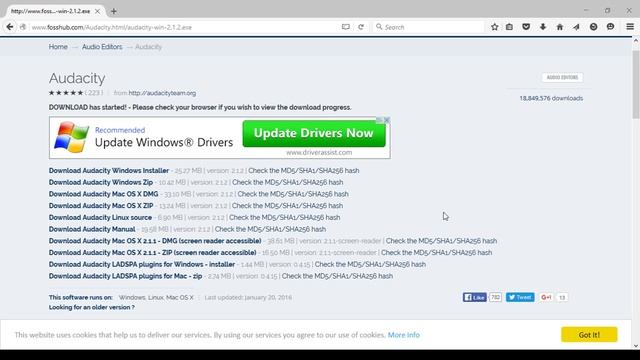Viewport: 640px width, 360px height.
Task: Open the downloads arrow in toolbar
Action: pos(543,27)
